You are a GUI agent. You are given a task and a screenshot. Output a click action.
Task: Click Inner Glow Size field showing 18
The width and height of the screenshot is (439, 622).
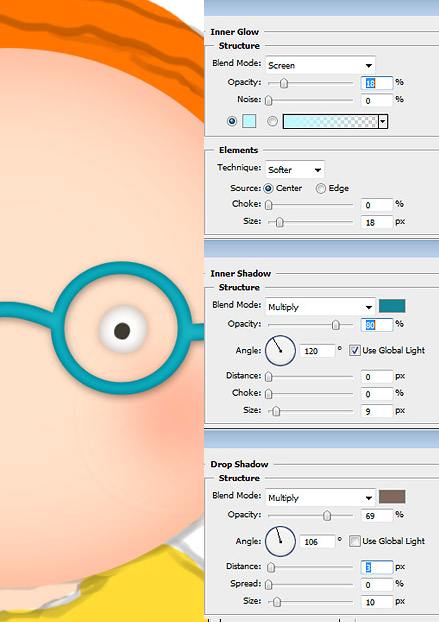(x=377, y=223)
